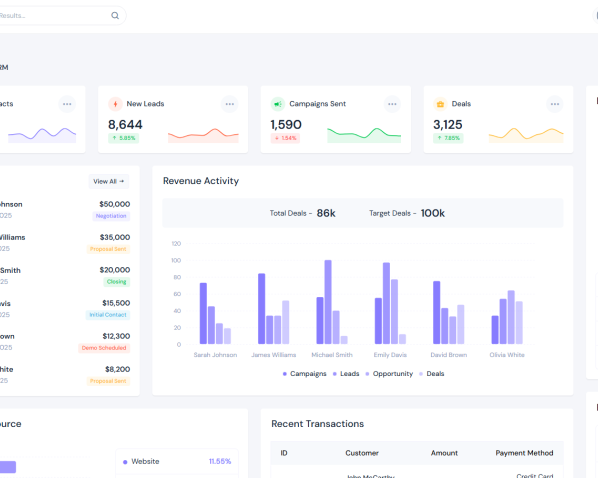
Task: Toggle the Campaigns legend series
Action: [x=304, y=374]
